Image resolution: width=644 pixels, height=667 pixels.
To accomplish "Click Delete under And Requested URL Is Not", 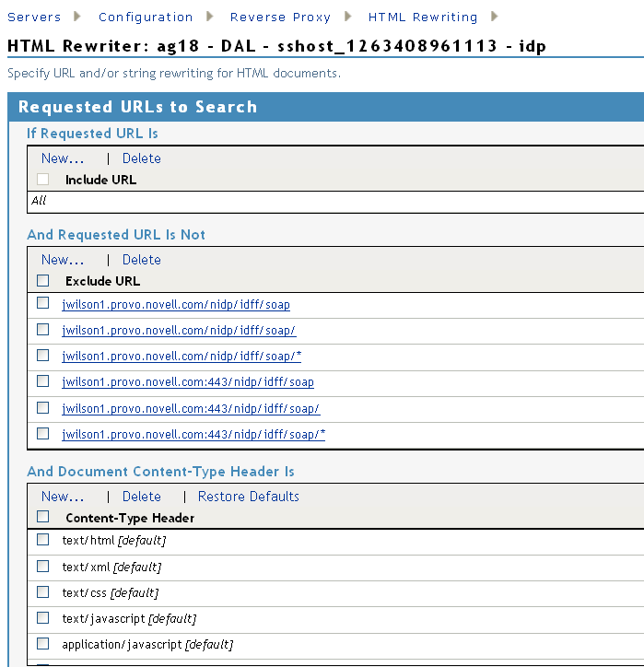I will click(142, 260).
